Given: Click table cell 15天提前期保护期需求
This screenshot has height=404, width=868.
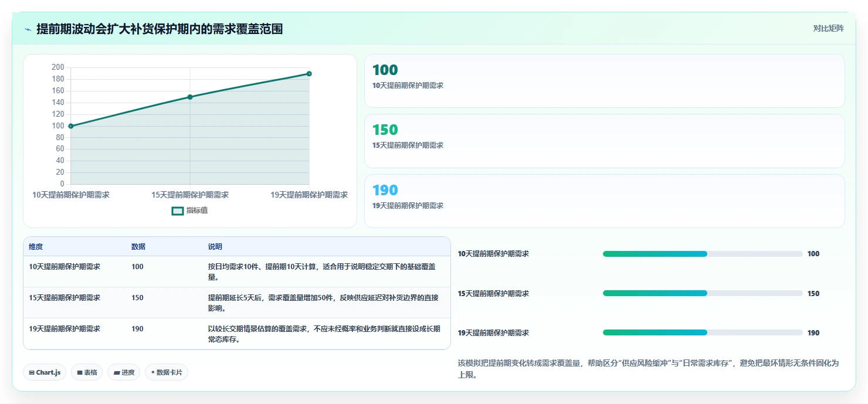Looking at the screenshot, I should pos(65,298).
